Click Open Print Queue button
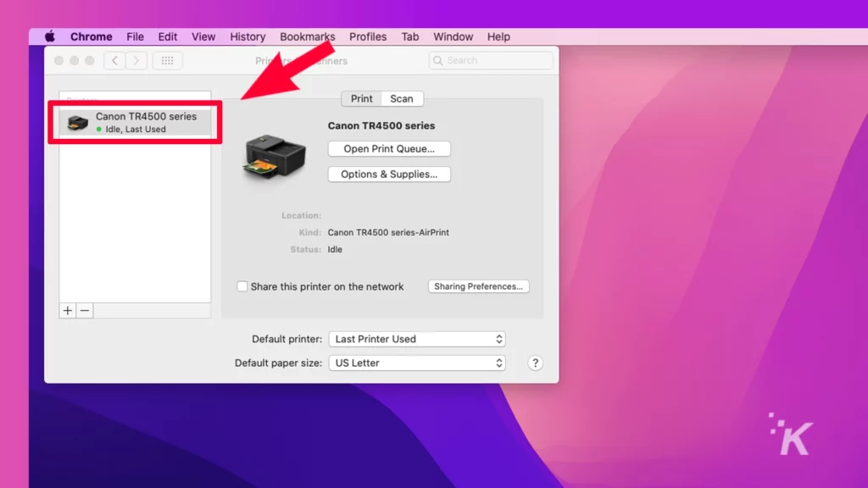 pyautogui.click(x=389, y=149)
